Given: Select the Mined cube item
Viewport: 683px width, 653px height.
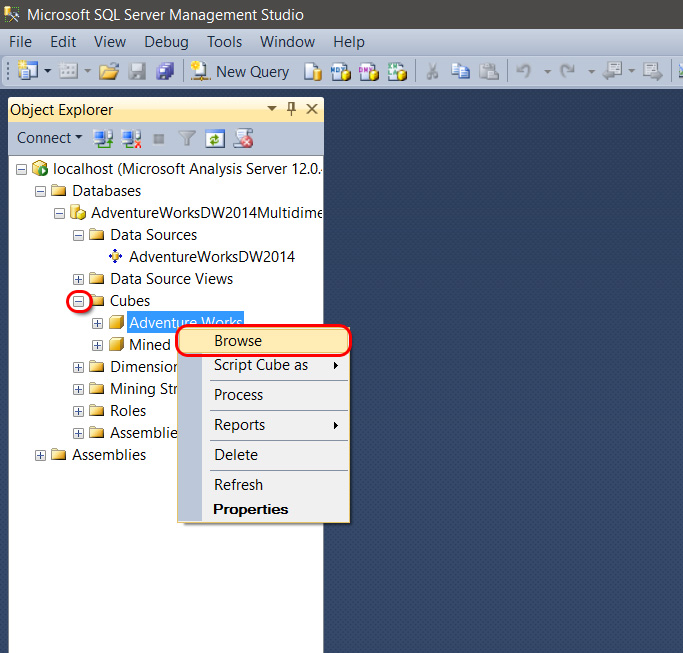Looking at the screenshot, I should [x=150, y=345].
